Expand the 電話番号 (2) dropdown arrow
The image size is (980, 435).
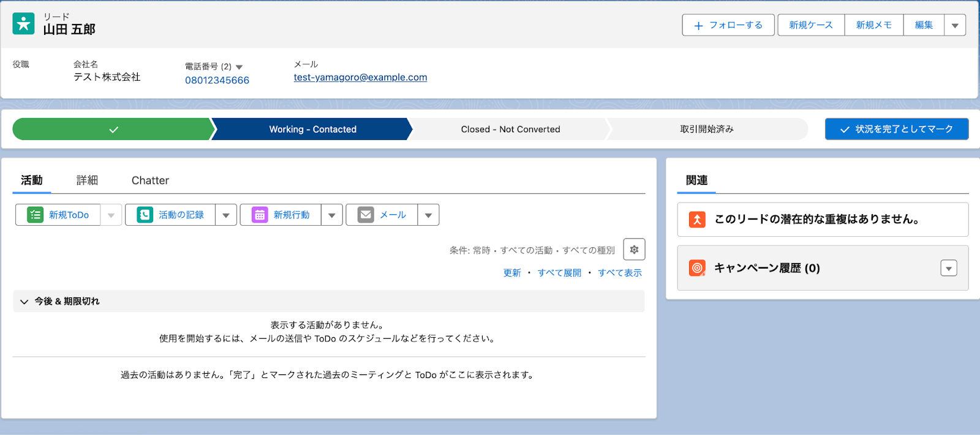pyautogui.click(x=239, y=67)
